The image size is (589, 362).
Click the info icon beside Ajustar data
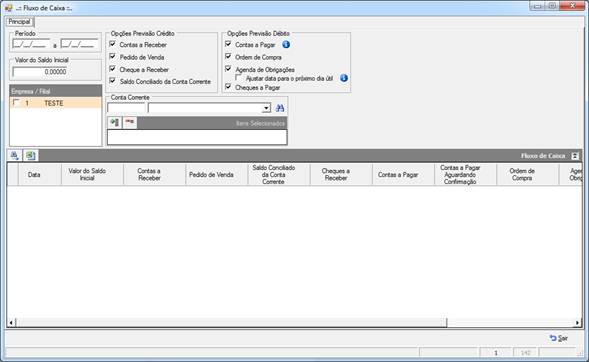click(x=344, y=78)
